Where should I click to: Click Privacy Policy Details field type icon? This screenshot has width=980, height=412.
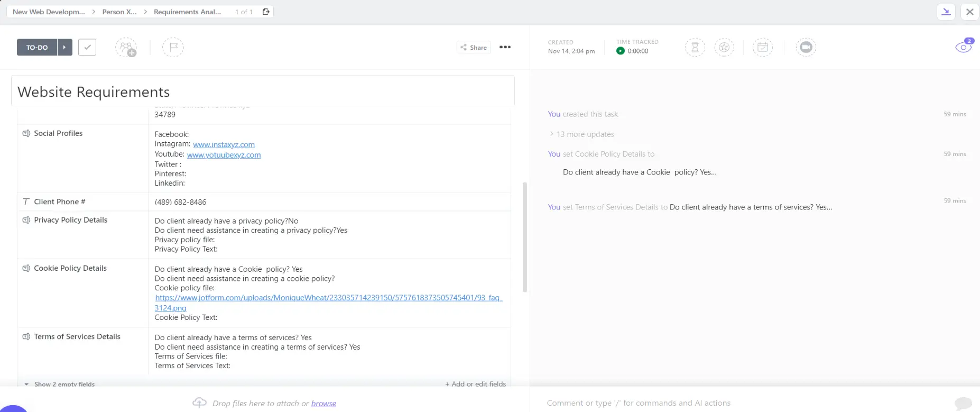26,220
